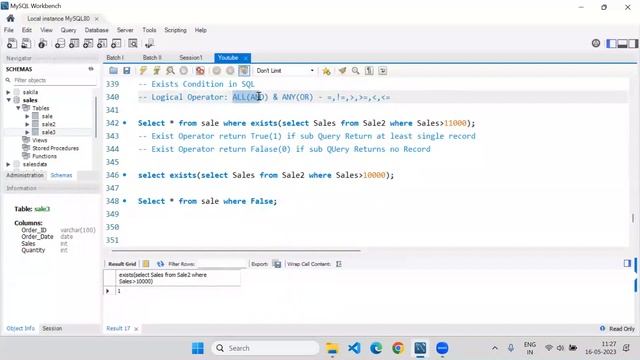The image size is (640, 360).
Task: Click the Filter Rows input field
Action: tap(222, 264)
